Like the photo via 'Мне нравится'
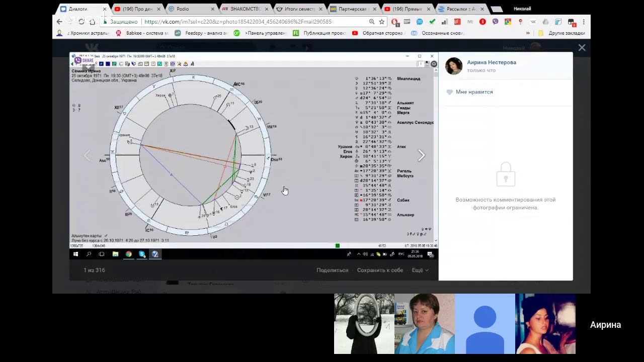The height and width of the screenshot is (362, 644). point(470,92)
